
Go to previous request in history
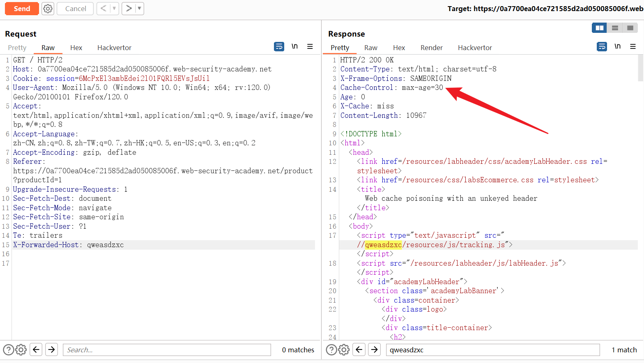coord(103,9)
